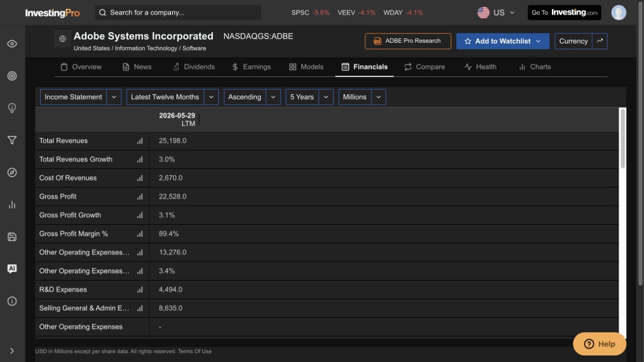Switch to the Dividends tab
This screenshot has width=644, height=362.
click(x=193, y=67)
